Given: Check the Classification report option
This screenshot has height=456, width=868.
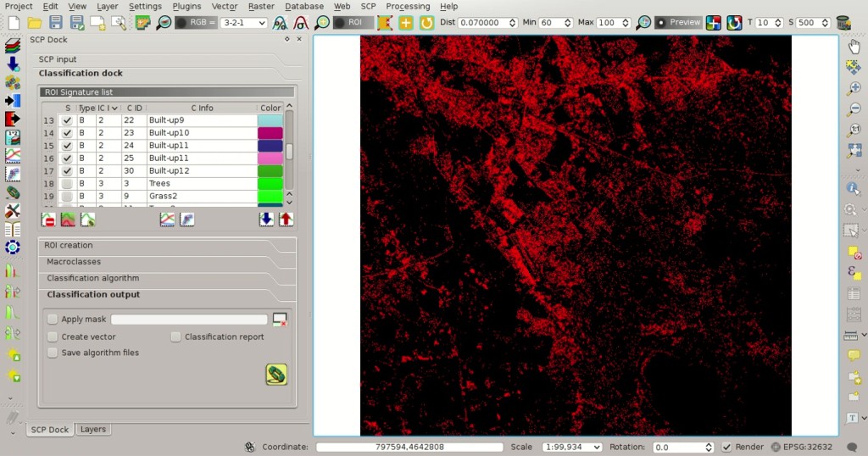Looking at the screenshot, I should [x=175, y=336].
